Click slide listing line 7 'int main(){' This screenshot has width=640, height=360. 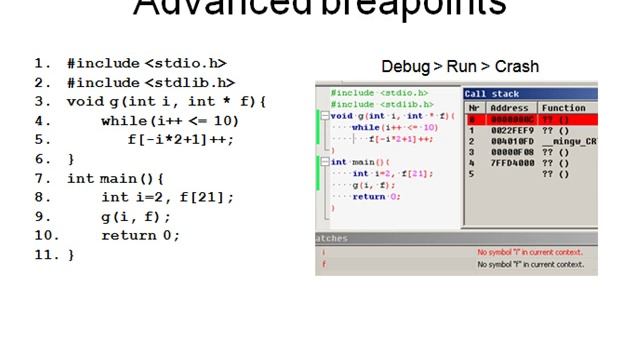(x=115, y=179)
